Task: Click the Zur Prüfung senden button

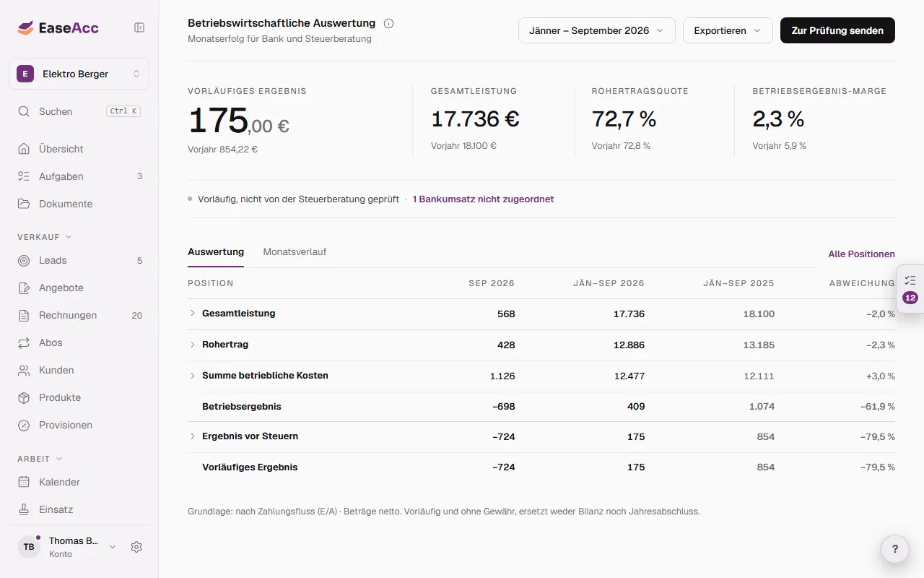Action: point(837,30)
